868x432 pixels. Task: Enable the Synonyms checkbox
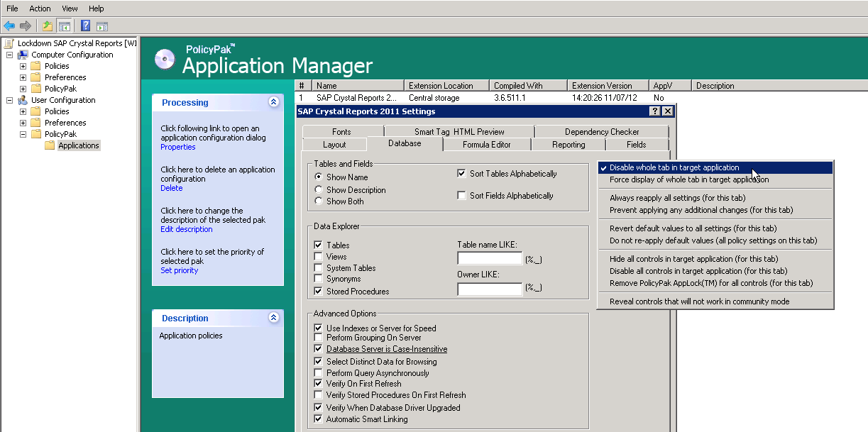pos(319,279)
